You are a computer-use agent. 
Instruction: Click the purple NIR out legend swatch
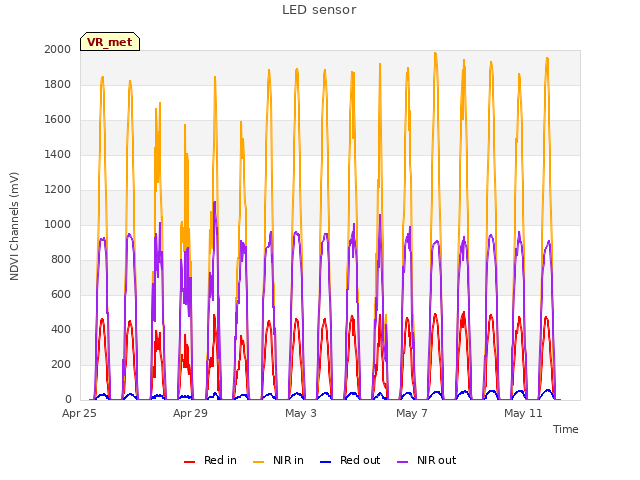coord(402,462)
